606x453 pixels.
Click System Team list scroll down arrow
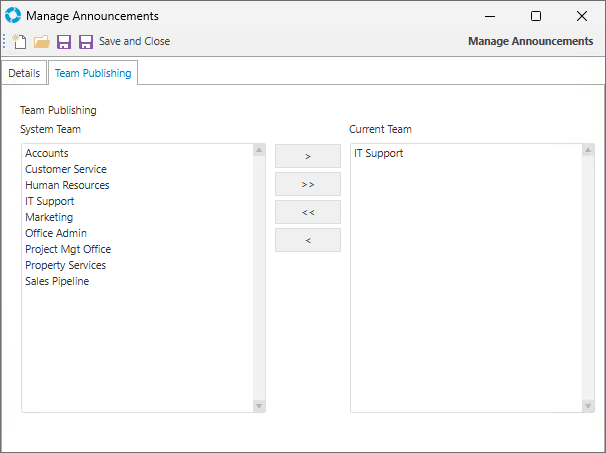click(x=259, y=406)
